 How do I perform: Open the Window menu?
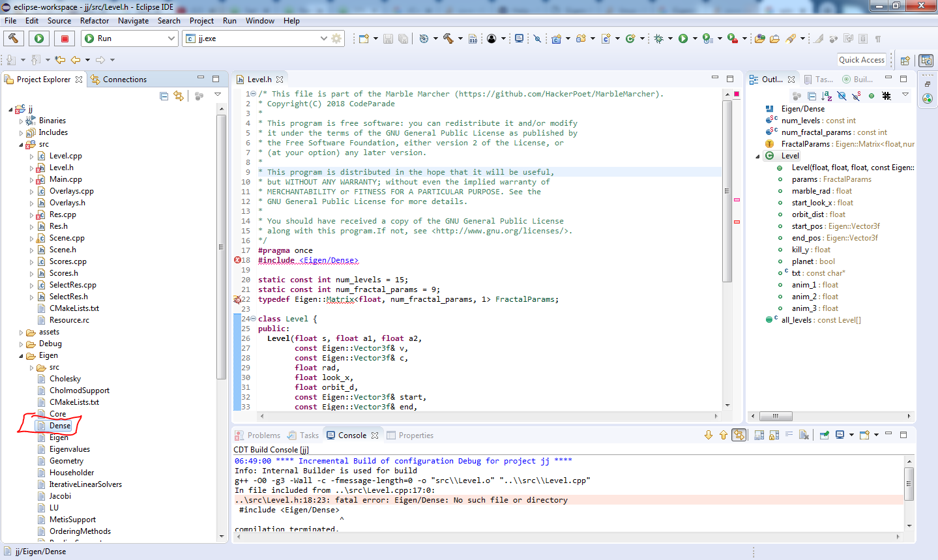click(x=260, y=21)
